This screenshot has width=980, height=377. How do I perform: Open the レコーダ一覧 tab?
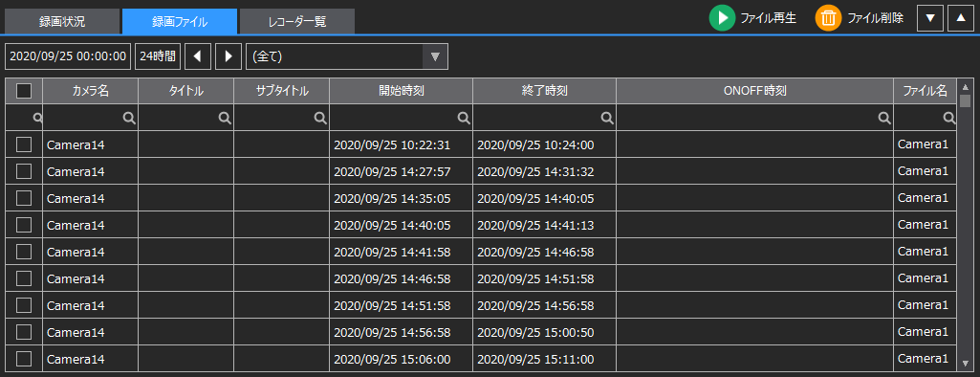point(297,22)
